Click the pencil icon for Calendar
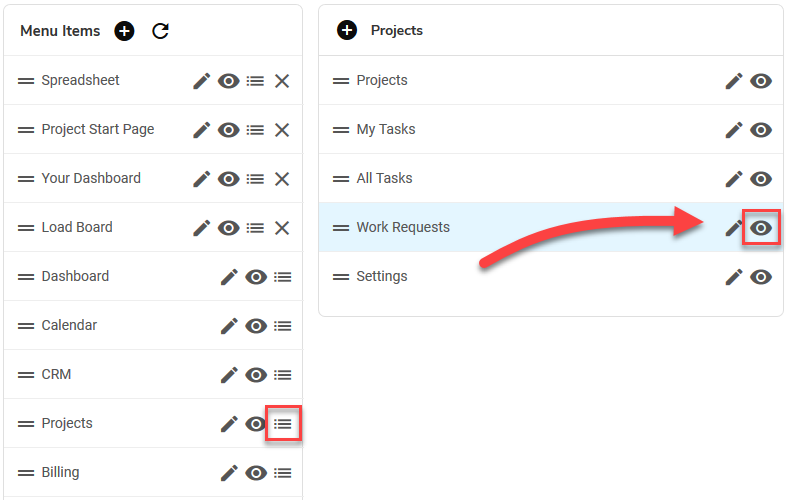This screenshot has height=500, width=786. [229, 326]
